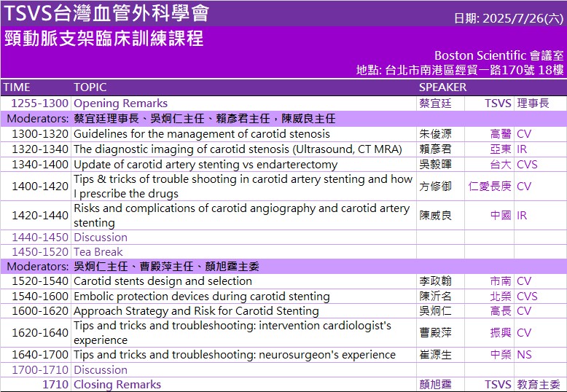Image resolution: width=567 pixels, height=392 pixels.
Task: Click Embolic protection devices during carotid stenting
Action: pyautogui.click(x=202, y=297)
